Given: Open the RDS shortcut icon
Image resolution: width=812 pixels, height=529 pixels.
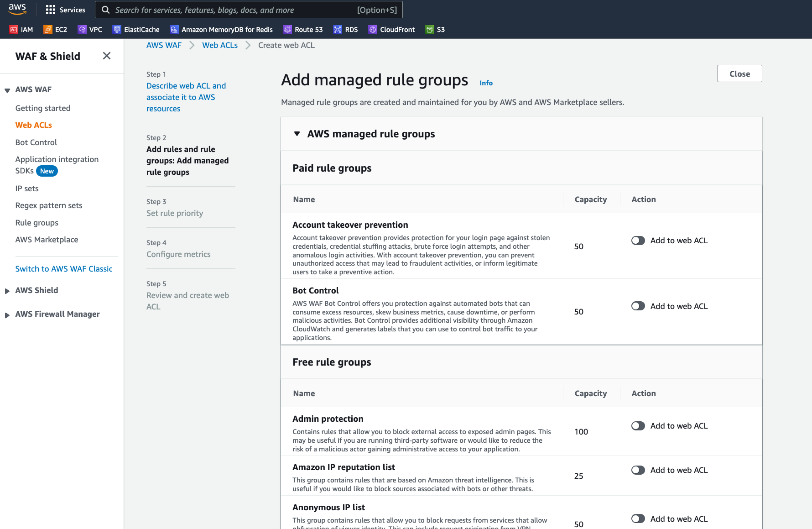Looking at the screenshot, I should (x=338, y=30).
